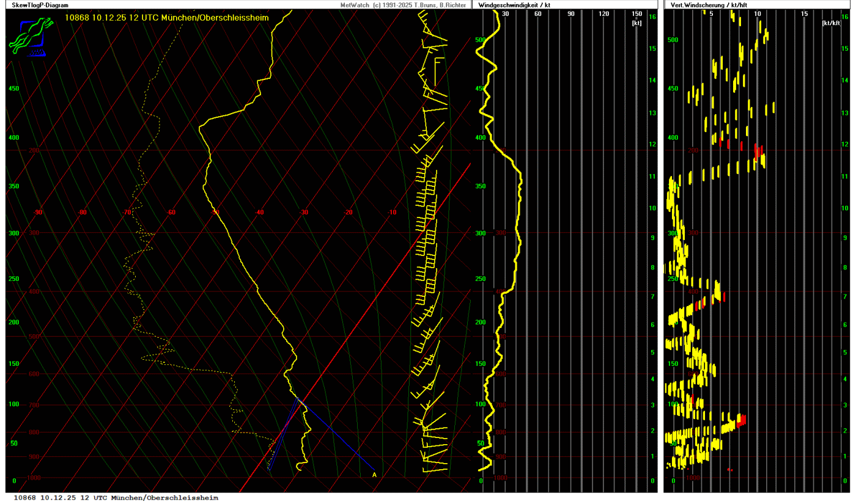Click the yellow 'A' marker near the diagram bottom
Image resolution: width=856 pixels, height=504 pixels.
(374, 474)
